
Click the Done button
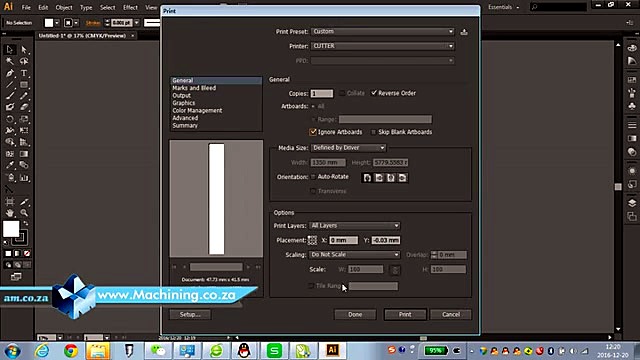pyautogui.click(x=355, y=314)
